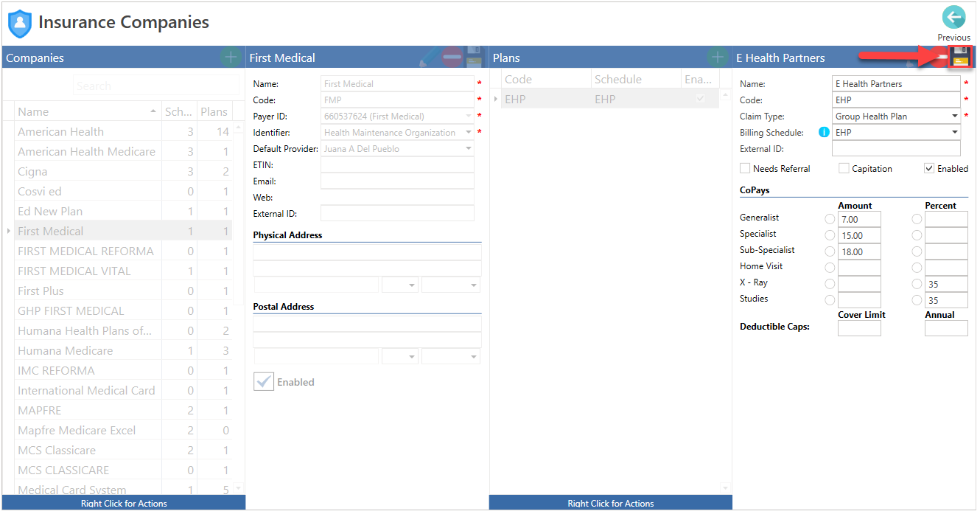980x514 pixels.
Task: Toggle the Name column sort arrow
Action: (x=153, y=111)
